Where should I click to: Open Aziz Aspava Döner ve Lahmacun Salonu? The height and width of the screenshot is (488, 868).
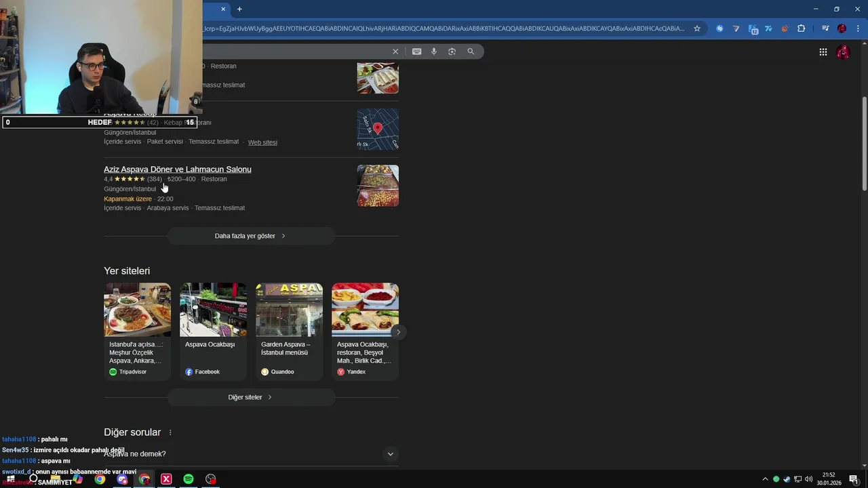click(x=178, y=169)
